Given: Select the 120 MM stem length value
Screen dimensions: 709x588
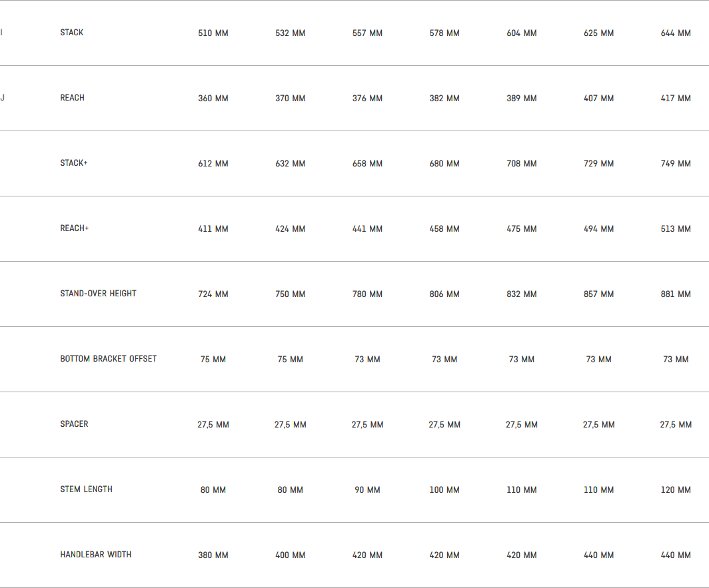Looking at the screenshot, I should pos(676,490).
